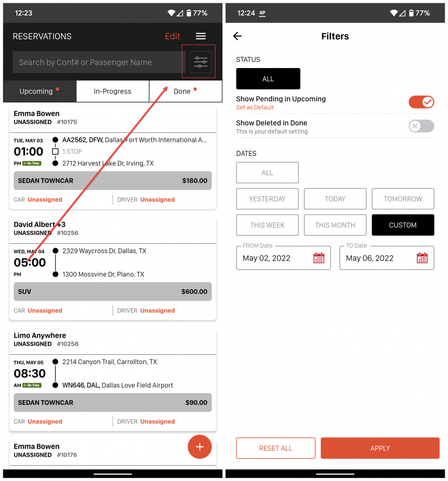Focus the Search by Conf# or Passenger field
The height and width of the screenshot is (481, 448).
[x=99, y=62]
